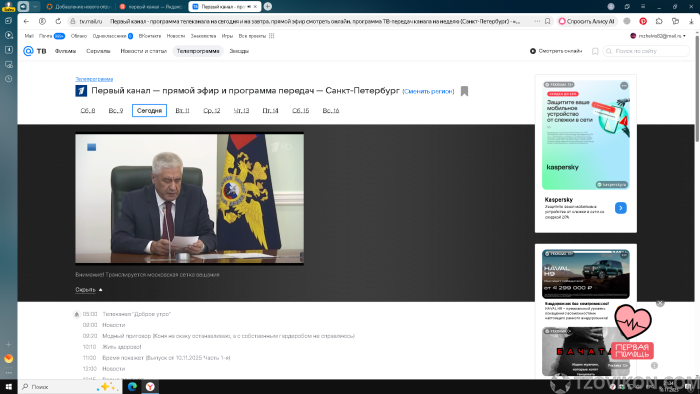The width and height of the screenshot is (700, 394).
Task: Click the blue arrow button in Kaspersky ad
Action: coord(621,208)
